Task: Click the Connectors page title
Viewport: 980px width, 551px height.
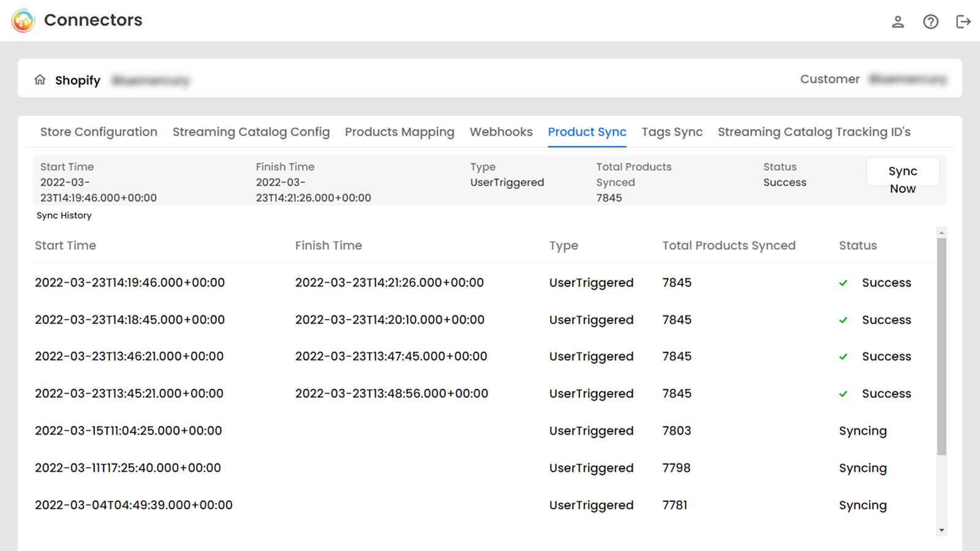Action: pyautogui.click(x=93, y=20)
